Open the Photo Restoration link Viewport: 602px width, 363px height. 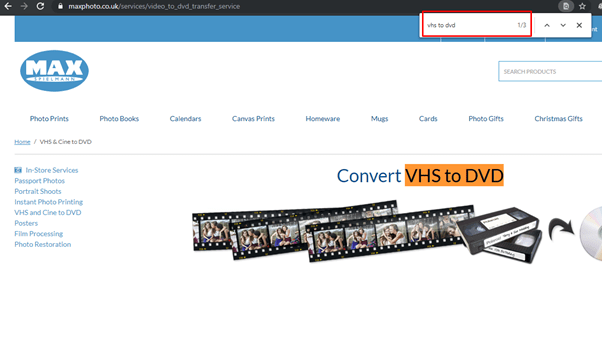tap(43, 244)
